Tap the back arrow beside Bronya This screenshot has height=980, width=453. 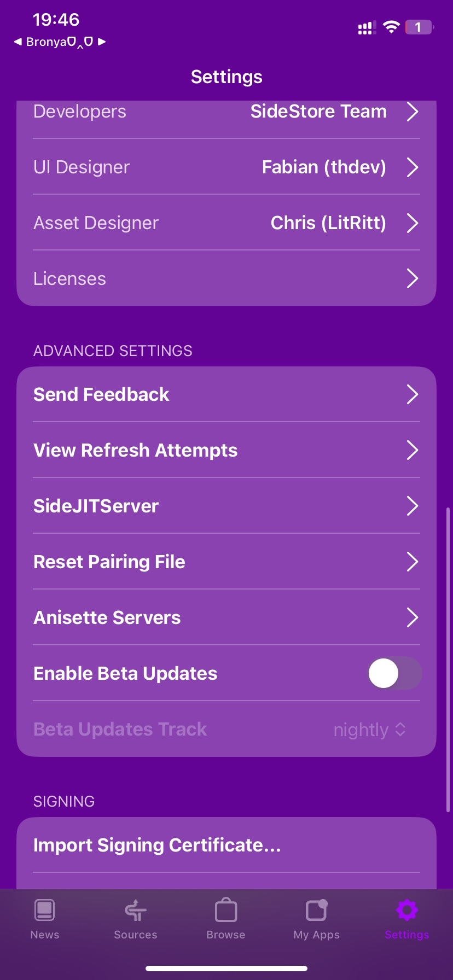click(18, 42)
